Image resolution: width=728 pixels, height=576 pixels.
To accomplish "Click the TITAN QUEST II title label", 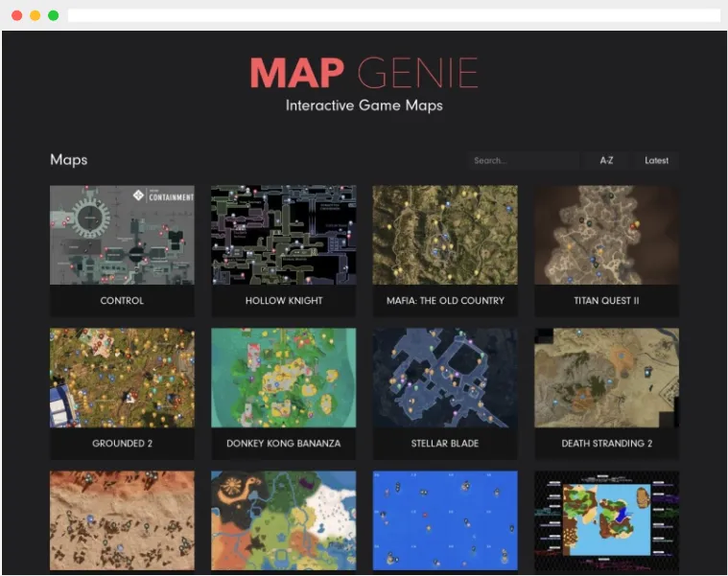I will (606, 301).
